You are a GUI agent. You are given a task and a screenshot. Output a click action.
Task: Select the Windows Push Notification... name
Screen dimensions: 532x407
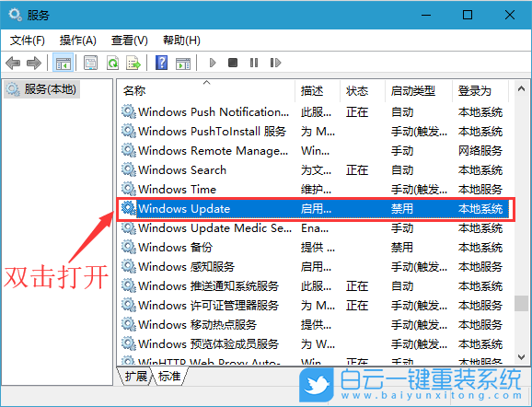[x=214, y=111]
